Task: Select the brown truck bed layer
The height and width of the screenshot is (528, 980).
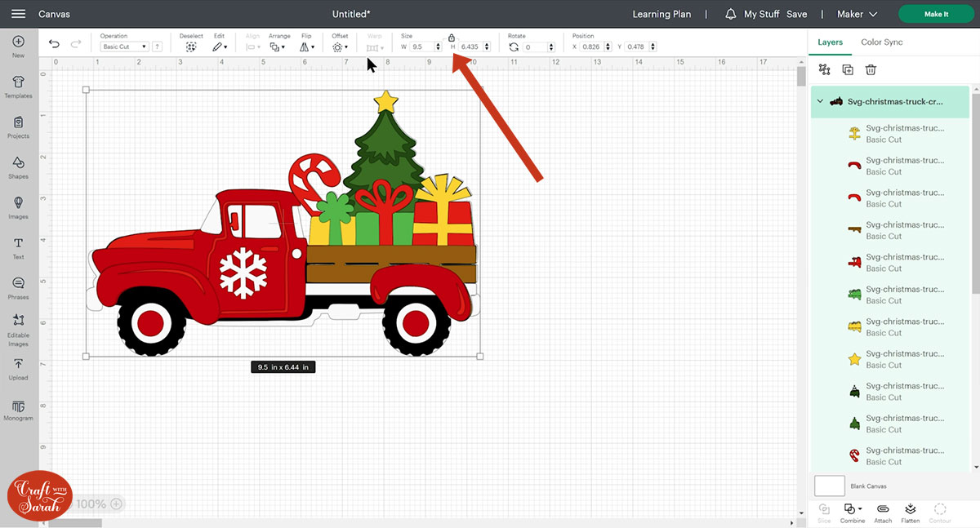Action: [890, 230]
